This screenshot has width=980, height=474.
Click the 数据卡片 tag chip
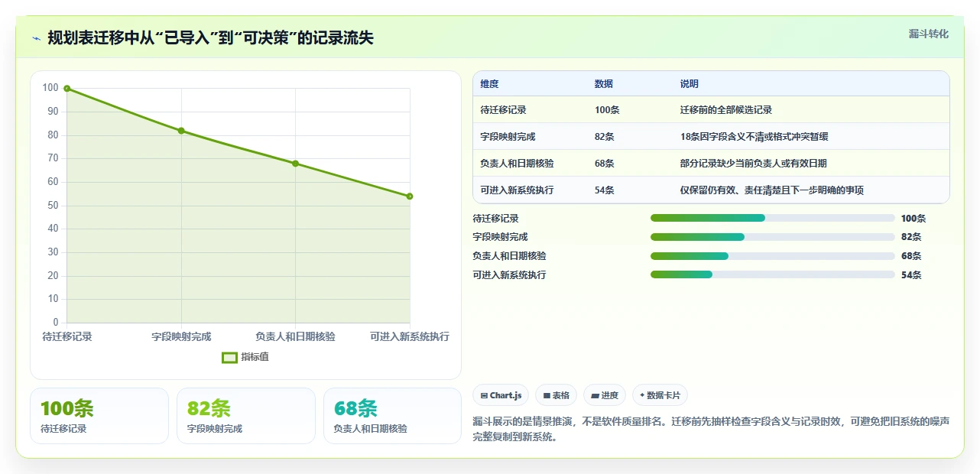tap(660, 395)
